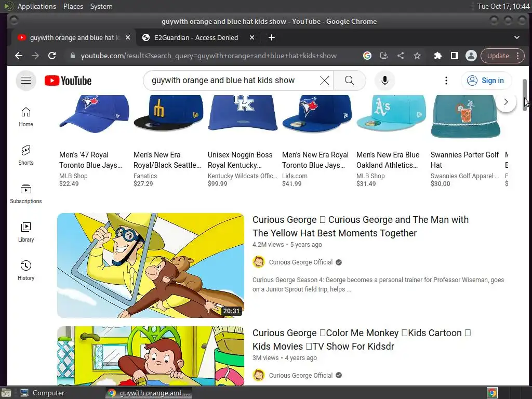Open Home in the YouTube sidebar

[26, 117]
